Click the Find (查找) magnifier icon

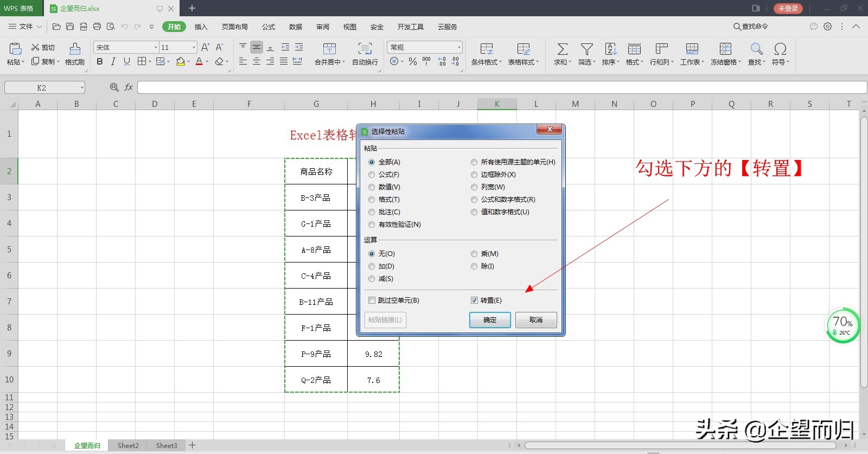pos(756,49)
